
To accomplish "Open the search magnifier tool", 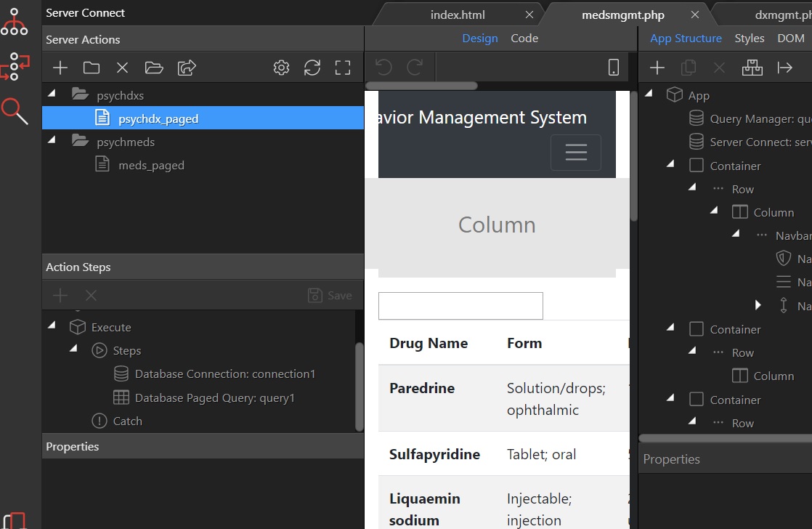I will 15,111.
